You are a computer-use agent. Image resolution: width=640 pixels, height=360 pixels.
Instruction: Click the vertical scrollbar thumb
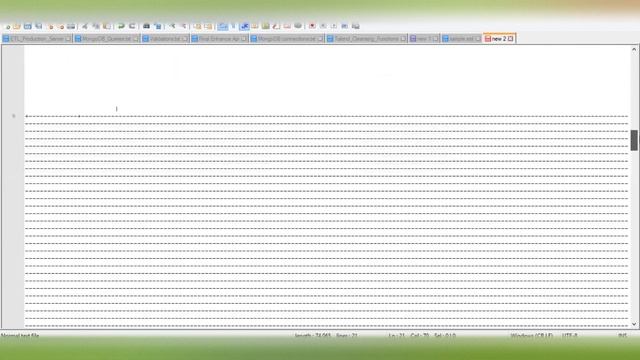[x=634, y=140]
